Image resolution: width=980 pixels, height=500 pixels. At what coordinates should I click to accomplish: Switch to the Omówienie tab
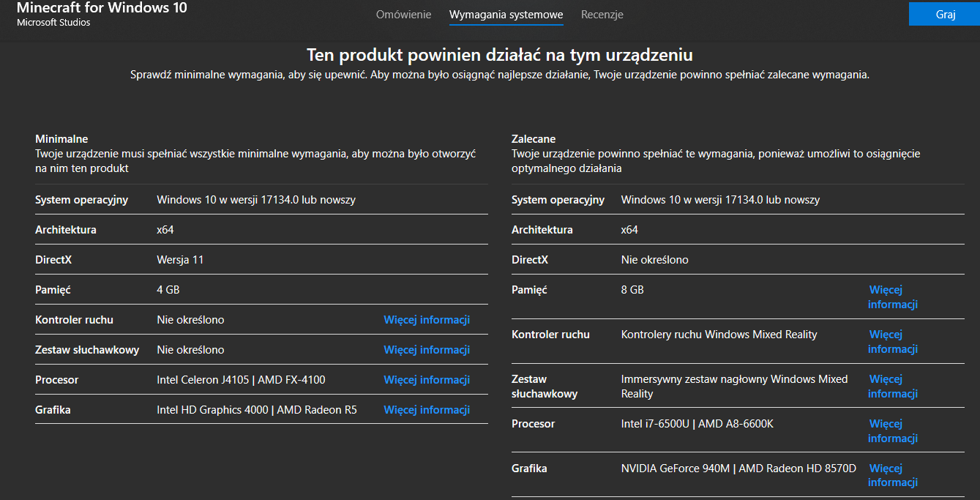[x=403, y=15]
